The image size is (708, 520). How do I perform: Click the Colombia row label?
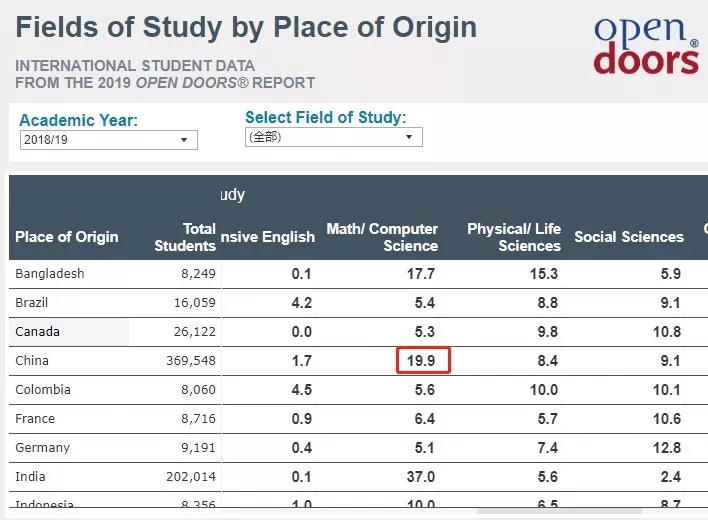tap(43, 390)
